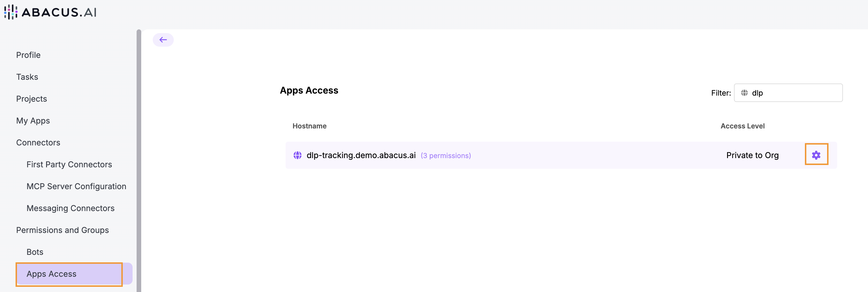Select My Apps in the sidebar
The height and width of the screenshot is (292, 868).
(x=33, y=121)
